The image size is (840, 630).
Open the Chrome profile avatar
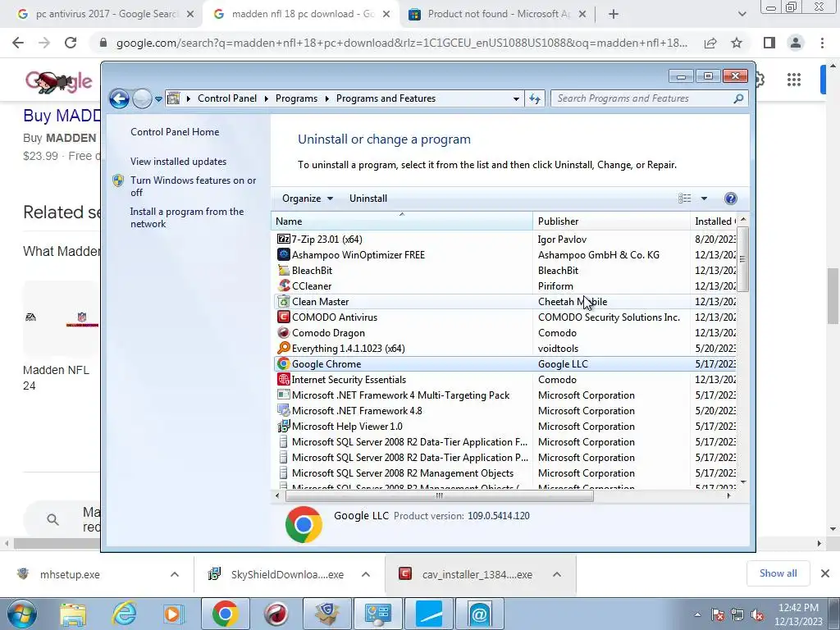[796, 43]
